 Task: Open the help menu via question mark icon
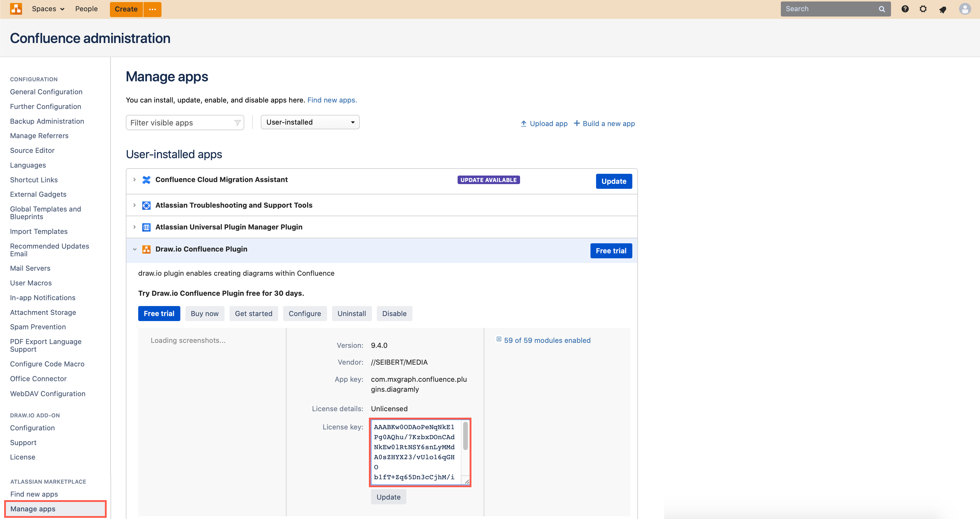click(x=905, y=9)
